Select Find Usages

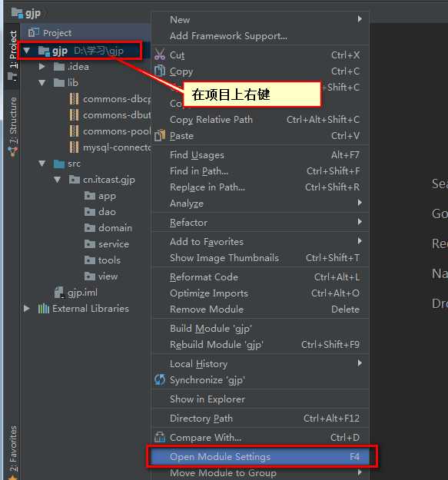click(261, 155)
